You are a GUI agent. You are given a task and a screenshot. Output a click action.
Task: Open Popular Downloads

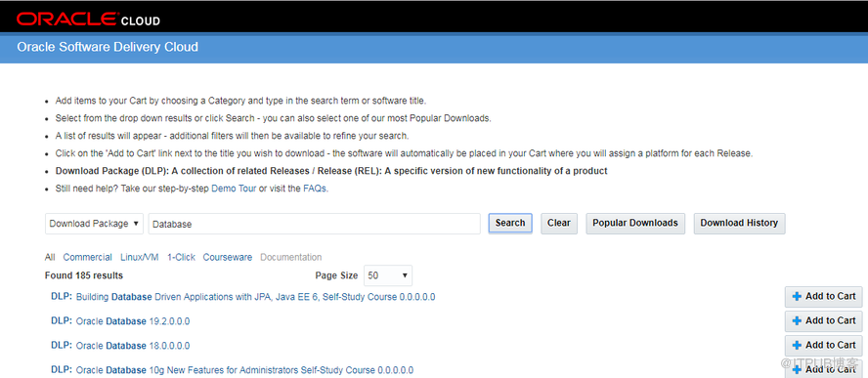click(x=635, y=223)
